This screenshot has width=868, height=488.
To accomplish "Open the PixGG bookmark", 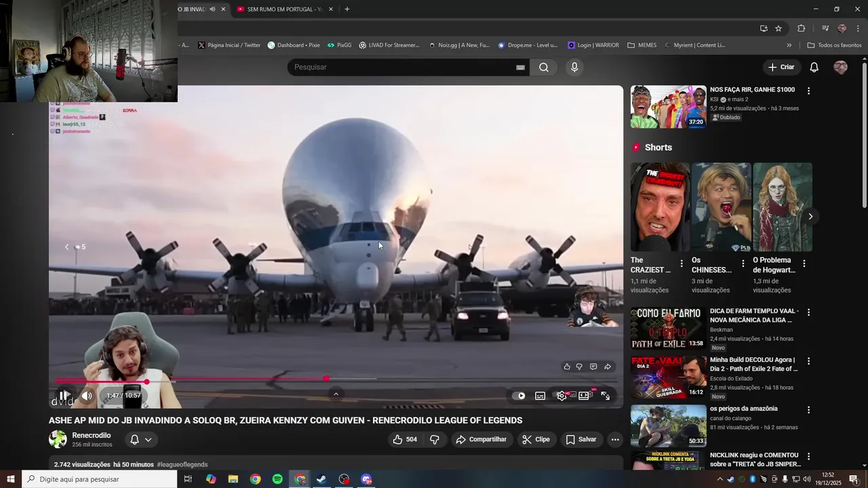I will pyautogui.click(x=339, y=45).
